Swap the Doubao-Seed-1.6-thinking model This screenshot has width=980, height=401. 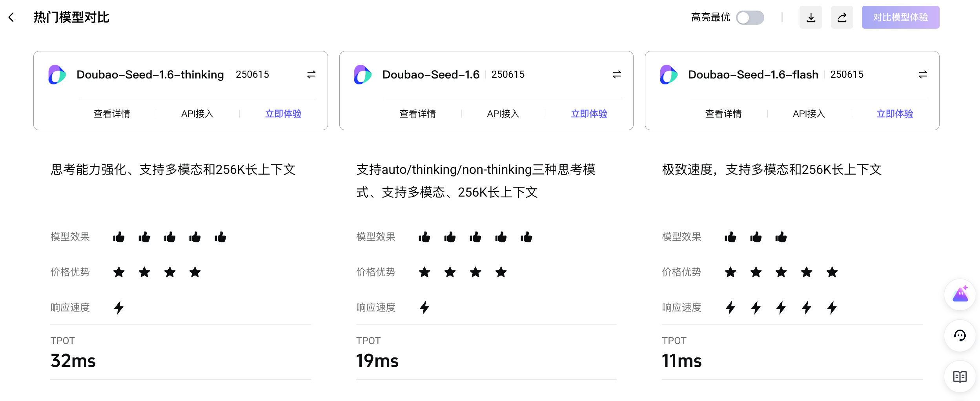[x=311, y=74]
